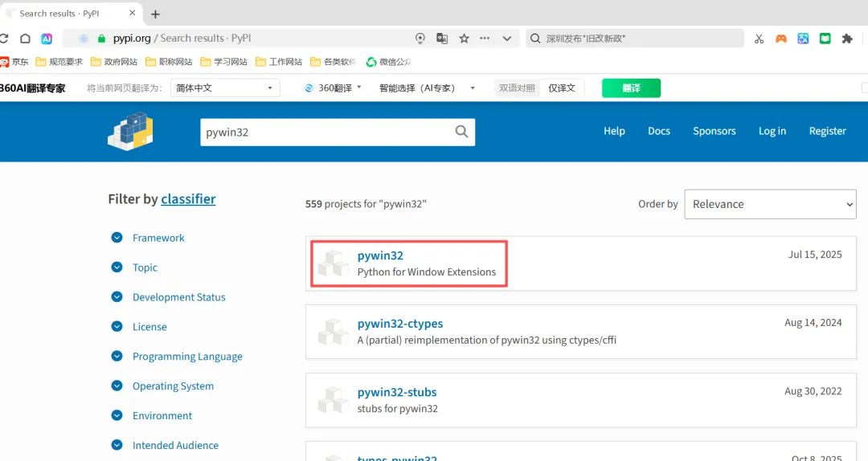Expand the Intended Audience filter
868x461 pixels.
pos(165,446)
